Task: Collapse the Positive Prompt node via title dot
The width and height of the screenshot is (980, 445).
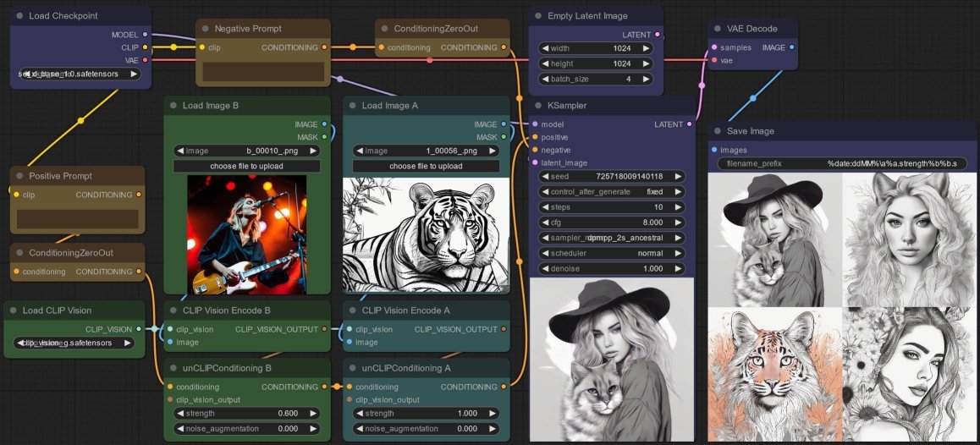Action: [x=19, y=176]
